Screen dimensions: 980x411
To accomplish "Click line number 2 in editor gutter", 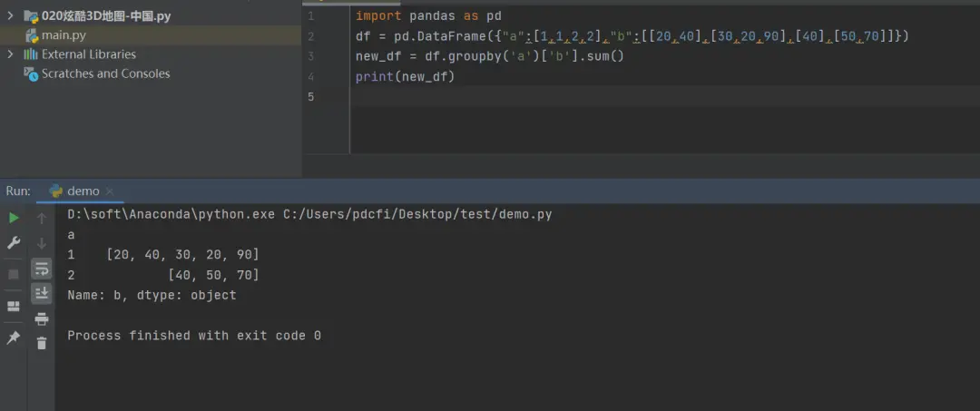I will pos(311,36).
